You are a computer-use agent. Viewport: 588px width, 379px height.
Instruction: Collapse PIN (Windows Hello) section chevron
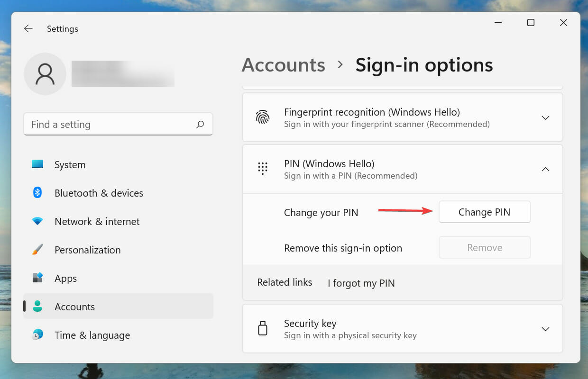[545, 169]
